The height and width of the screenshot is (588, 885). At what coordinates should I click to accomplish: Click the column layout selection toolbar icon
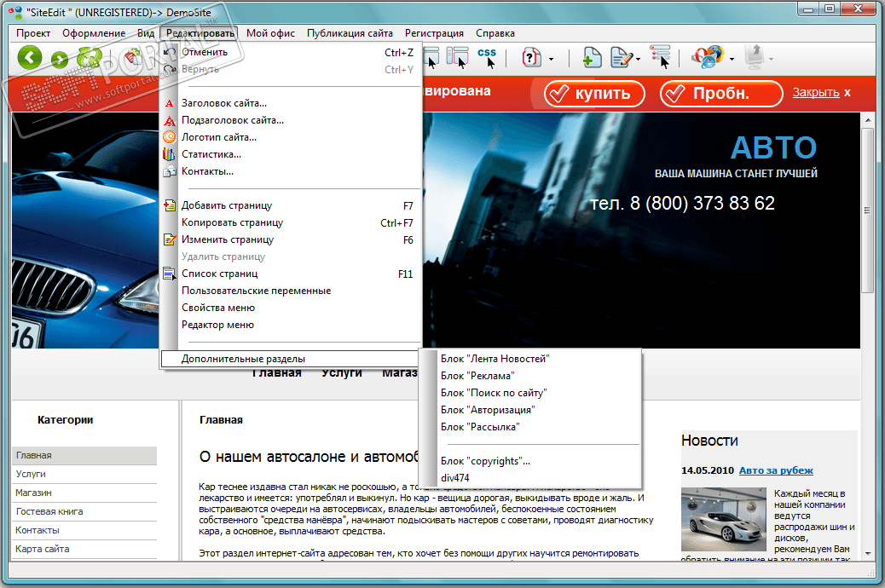click(458, 58)
